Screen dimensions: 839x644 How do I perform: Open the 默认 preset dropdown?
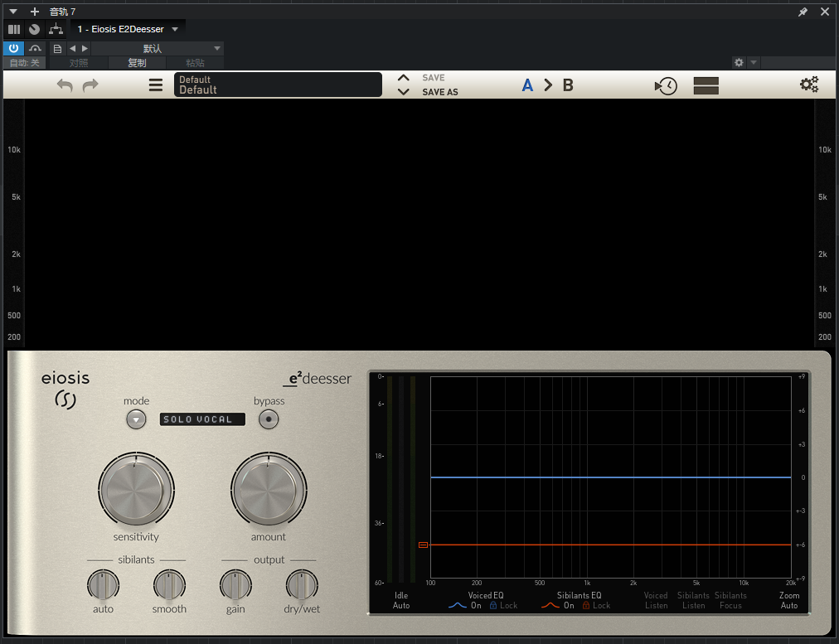(x=158, y=49)
